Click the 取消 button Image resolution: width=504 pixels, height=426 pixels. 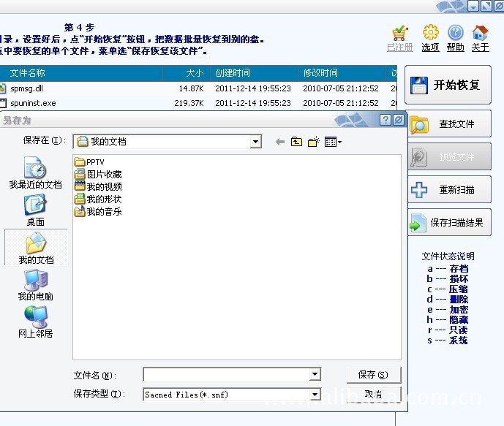point(374,394)
